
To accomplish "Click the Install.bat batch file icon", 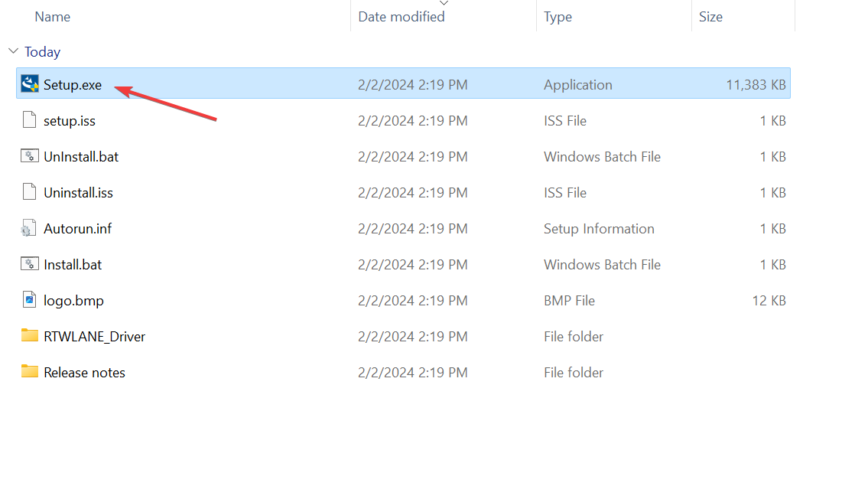I will (28, 264).
